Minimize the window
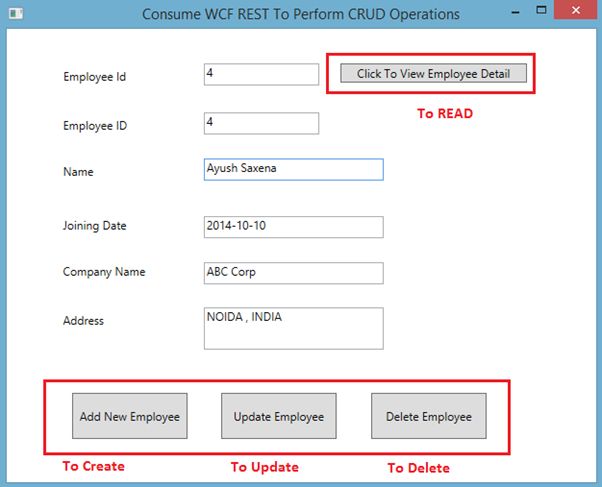 (x=516, y=12)
